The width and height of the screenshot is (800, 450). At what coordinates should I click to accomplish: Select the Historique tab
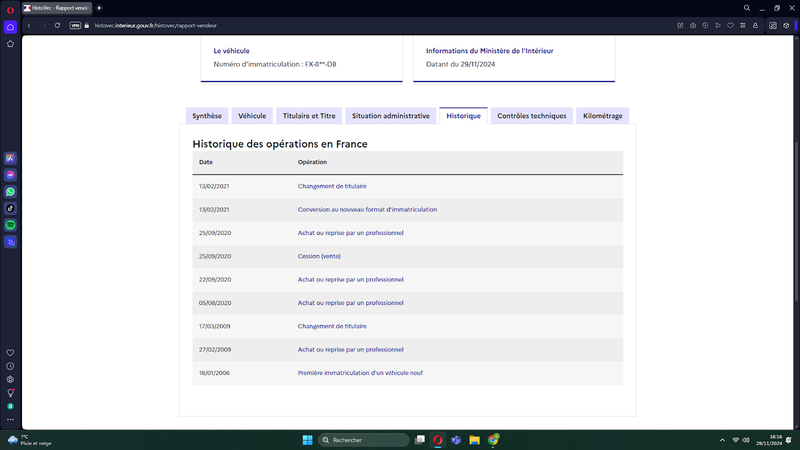pyautogui.click(x=463, y=116)
